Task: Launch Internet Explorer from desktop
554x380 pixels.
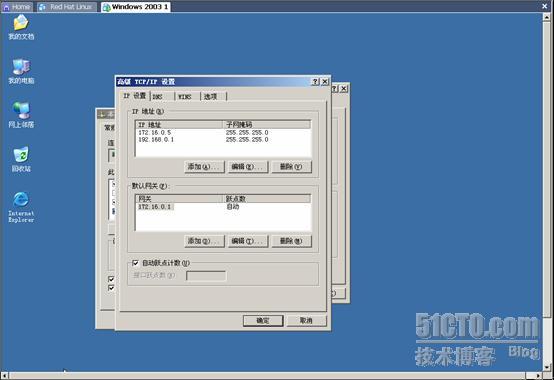Action: pos(21,207)
